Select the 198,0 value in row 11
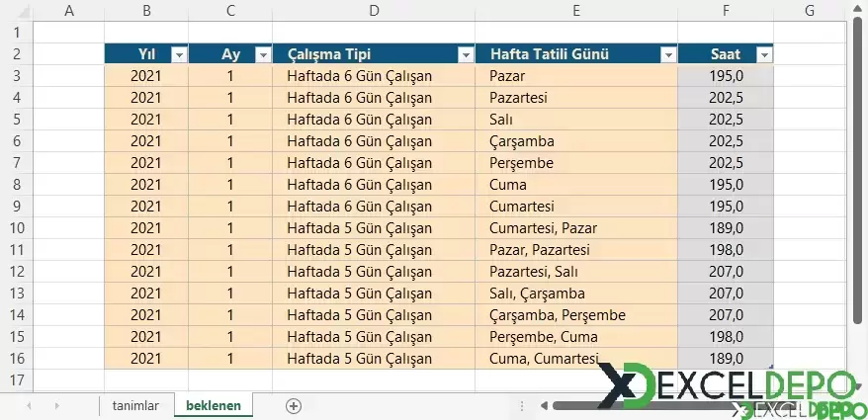 [x=726, y=250]
